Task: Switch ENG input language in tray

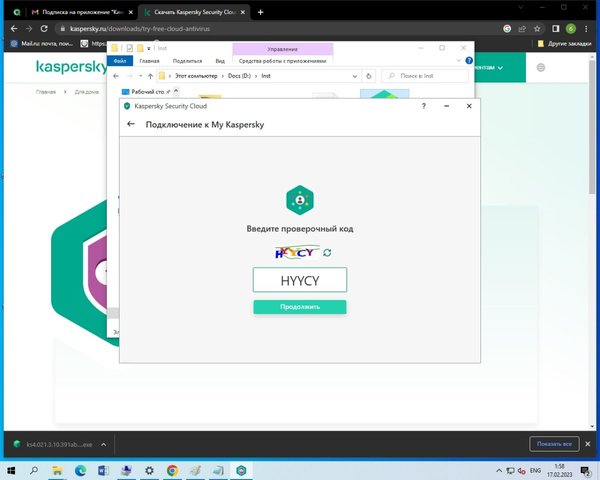Action: tap(535, 470)
